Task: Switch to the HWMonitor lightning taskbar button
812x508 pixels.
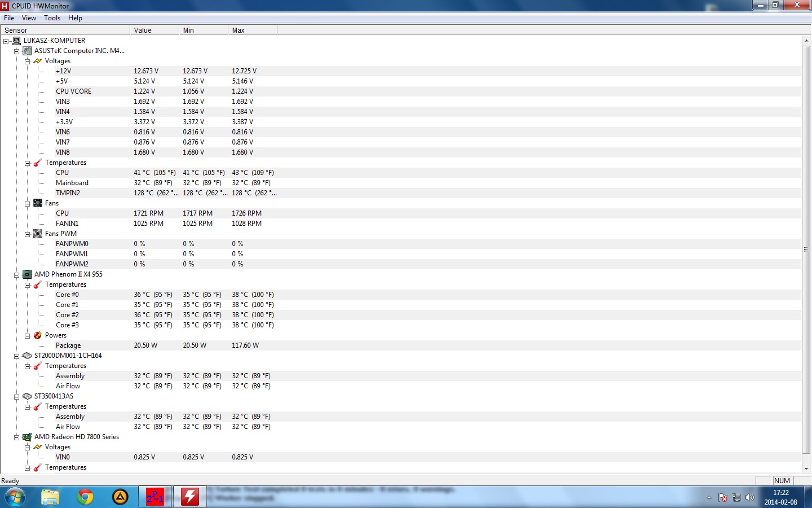Action: pos(189,497)
